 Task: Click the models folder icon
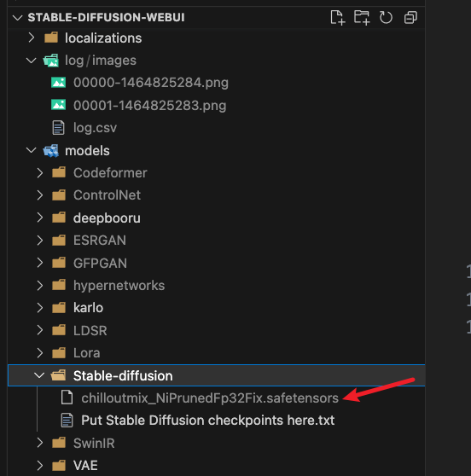[50, 151]
